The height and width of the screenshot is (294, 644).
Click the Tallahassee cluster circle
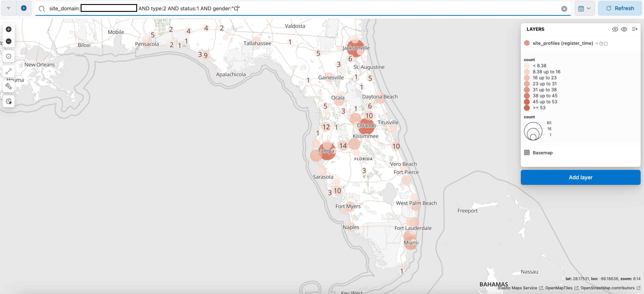click(256, 41)
